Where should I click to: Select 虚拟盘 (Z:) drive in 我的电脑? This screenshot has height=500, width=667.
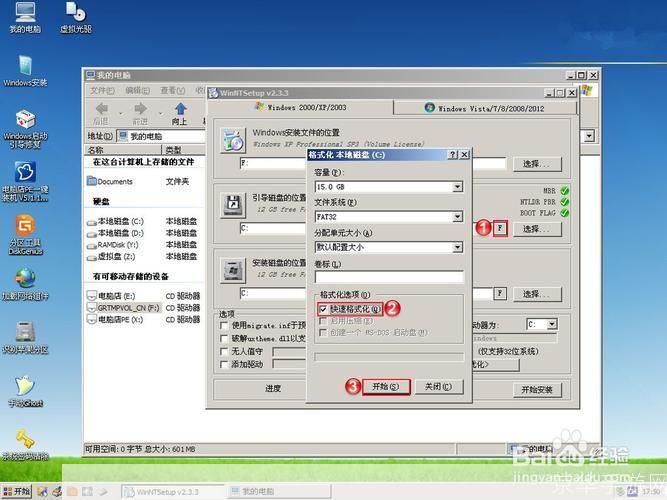[111, 257]
